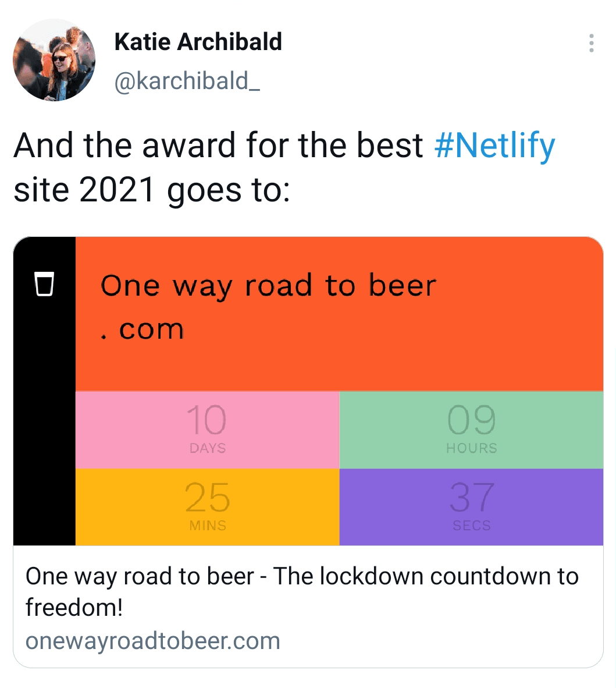Select the yellow 25 MINS tile
The image size is (616, 688).
pos(207,506)
